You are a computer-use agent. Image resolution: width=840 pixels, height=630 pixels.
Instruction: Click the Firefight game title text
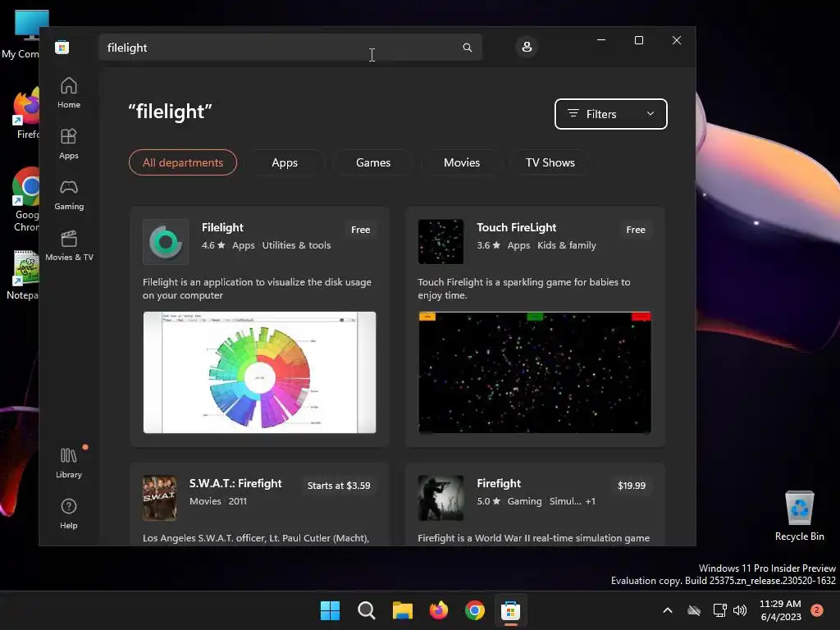499,483
